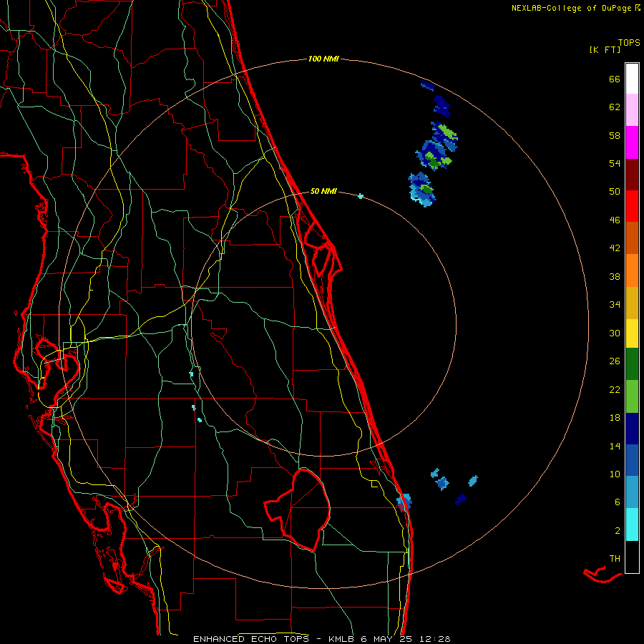Click the legend value 50
The height and width of the screenshot is (644, 644).
(615, 191)
